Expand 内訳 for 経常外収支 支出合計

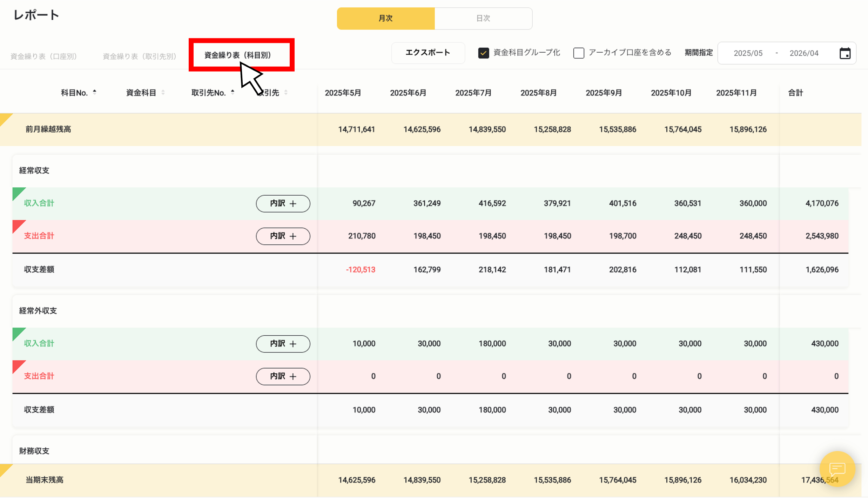coord(283,376)
